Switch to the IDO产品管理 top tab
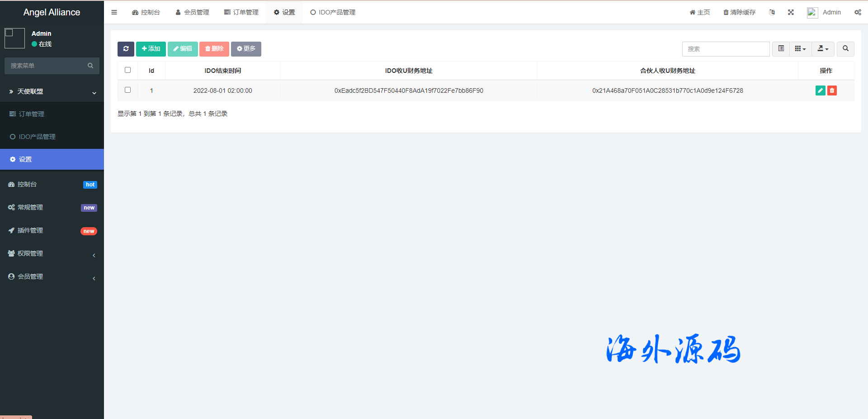The image size is (868, 419). [333, 12]
